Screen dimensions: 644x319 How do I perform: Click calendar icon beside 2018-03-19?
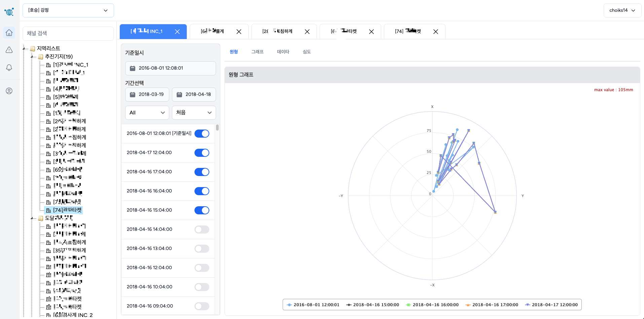pyautogui.click(x=133, y=95)
